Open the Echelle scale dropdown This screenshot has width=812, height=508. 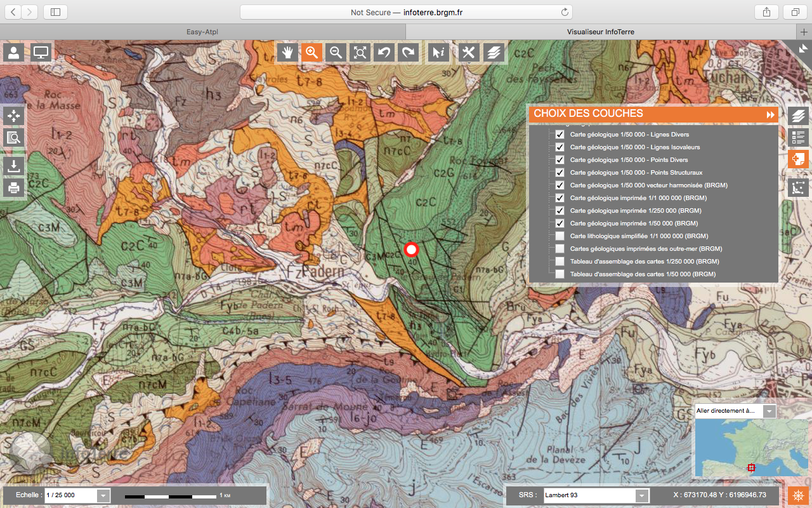(103, 495)
